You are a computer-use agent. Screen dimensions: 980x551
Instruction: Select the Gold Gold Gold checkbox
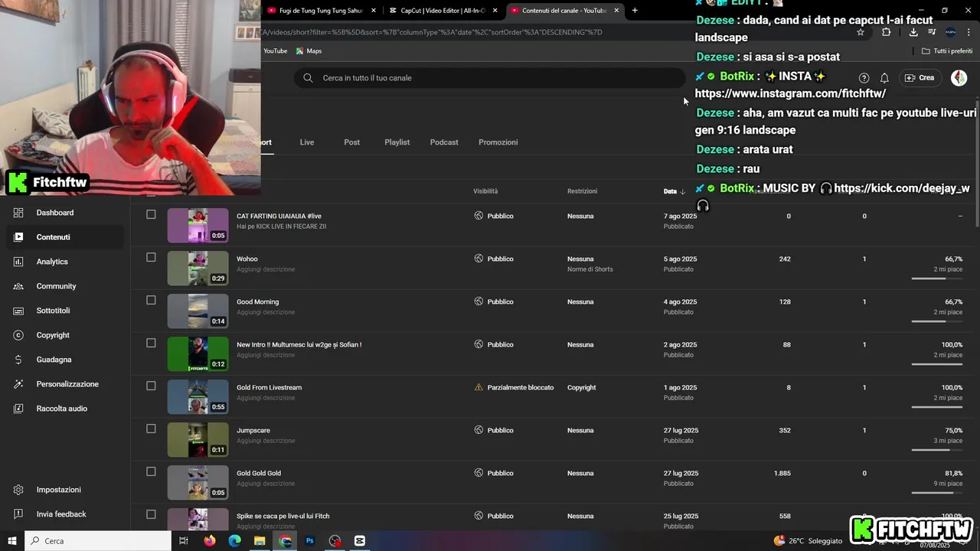[x=151, y=472]
